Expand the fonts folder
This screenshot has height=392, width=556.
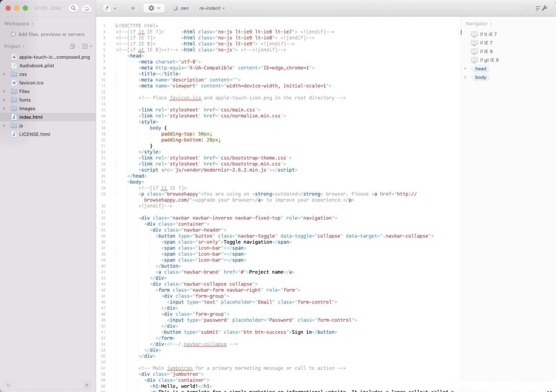click(4, 100)
